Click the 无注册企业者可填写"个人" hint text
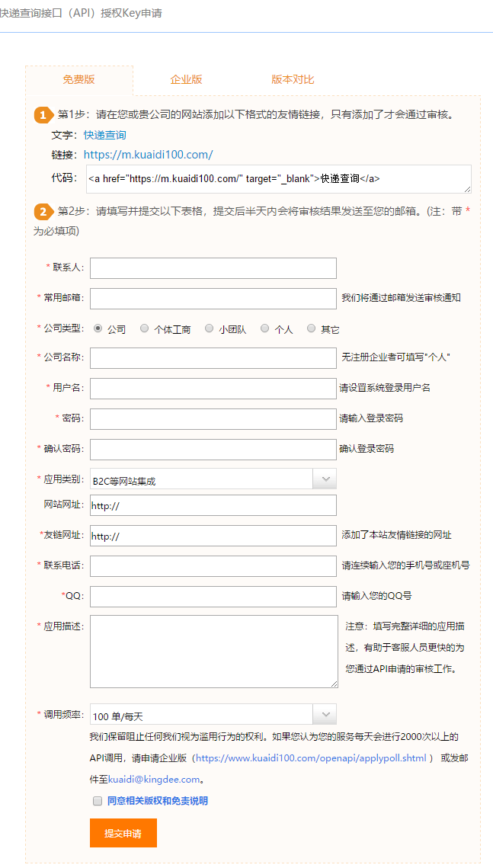Viewport: 493px width, 868px height. [x=396, y=357]
